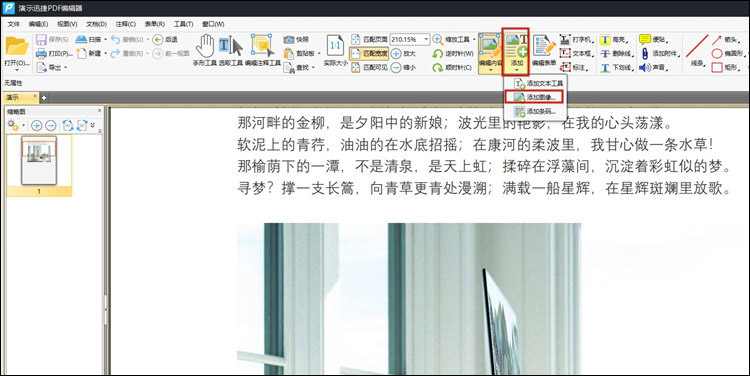The image size is (750, 376).
Task: Toggle the Fit Width (匹配宽度) button
Action: click(368, 54)
